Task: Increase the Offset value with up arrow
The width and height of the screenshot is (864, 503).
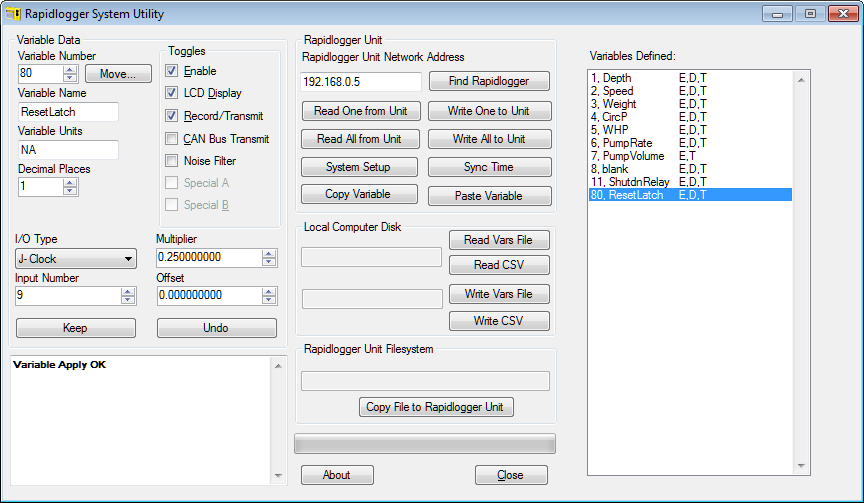Action: (x=269, y=292)
